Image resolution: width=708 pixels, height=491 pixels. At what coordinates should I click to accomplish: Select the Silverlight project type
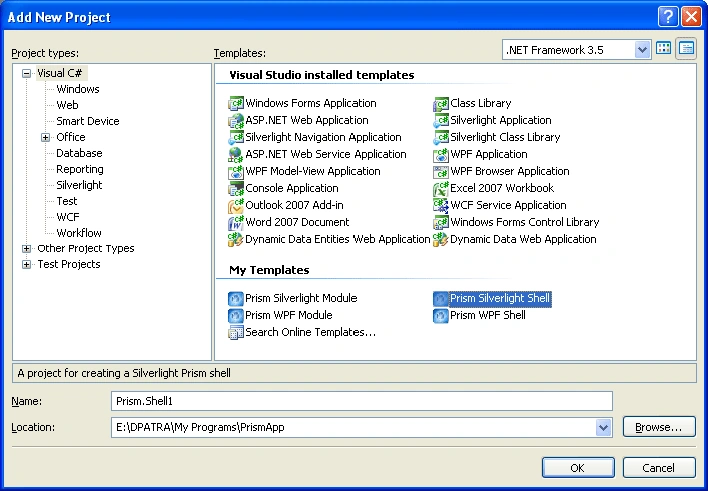[79, 185]
